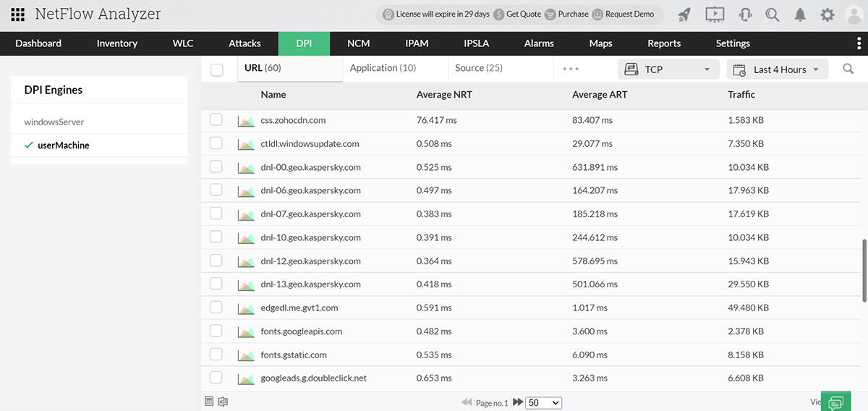Open the rows-per-page 50 dropdown
This screenshot has width=868, height=411.
(544, 402)
